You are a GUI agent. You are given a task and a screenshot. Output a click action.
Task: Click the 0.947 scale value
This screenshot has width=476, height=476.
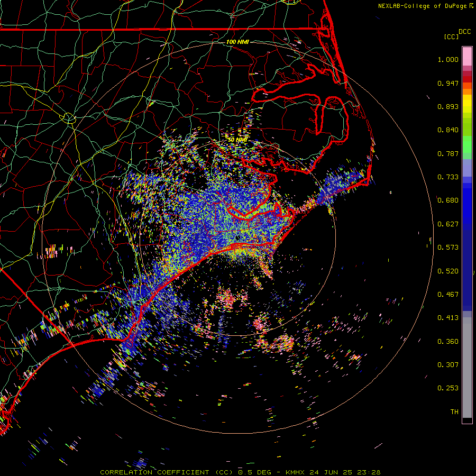448,83
